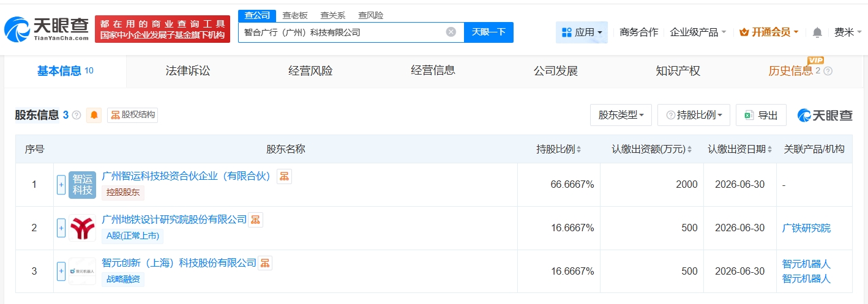Open the 费米 user account menu

[847, 32]
